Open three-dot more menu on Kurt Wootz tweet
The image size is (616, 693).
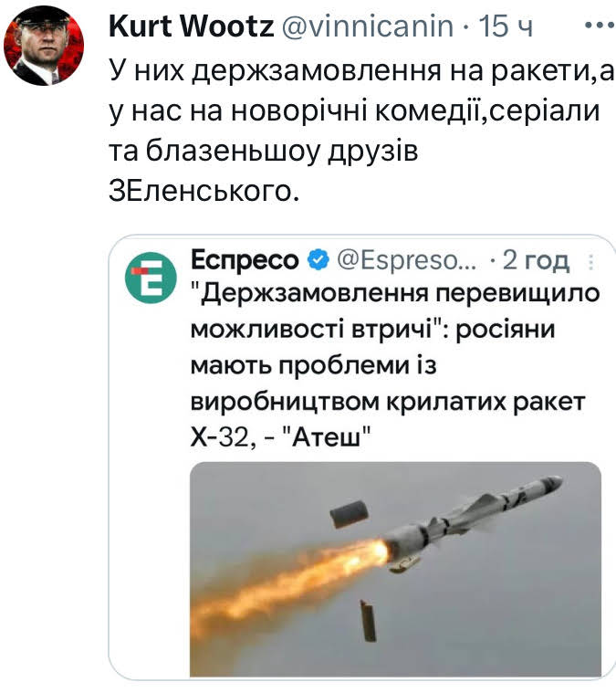pos(600,26)
